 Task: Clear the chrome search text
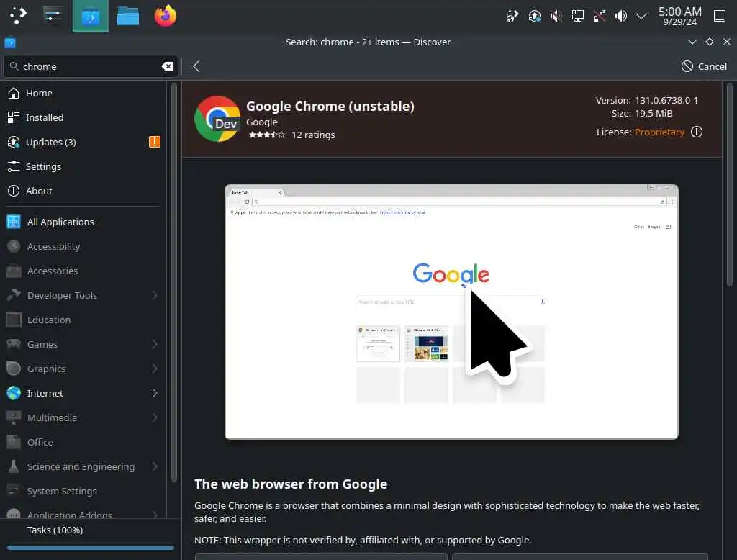click(x=167, y=66)
